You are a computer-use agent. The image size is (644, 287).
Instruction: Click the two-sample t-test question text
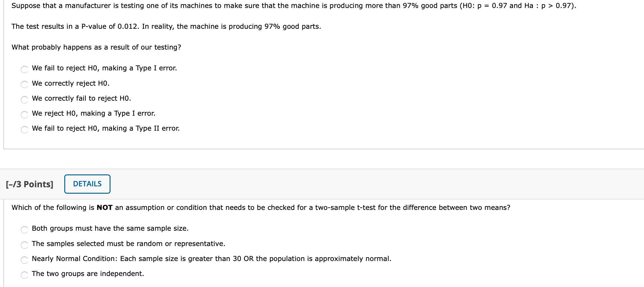(260, 207)
